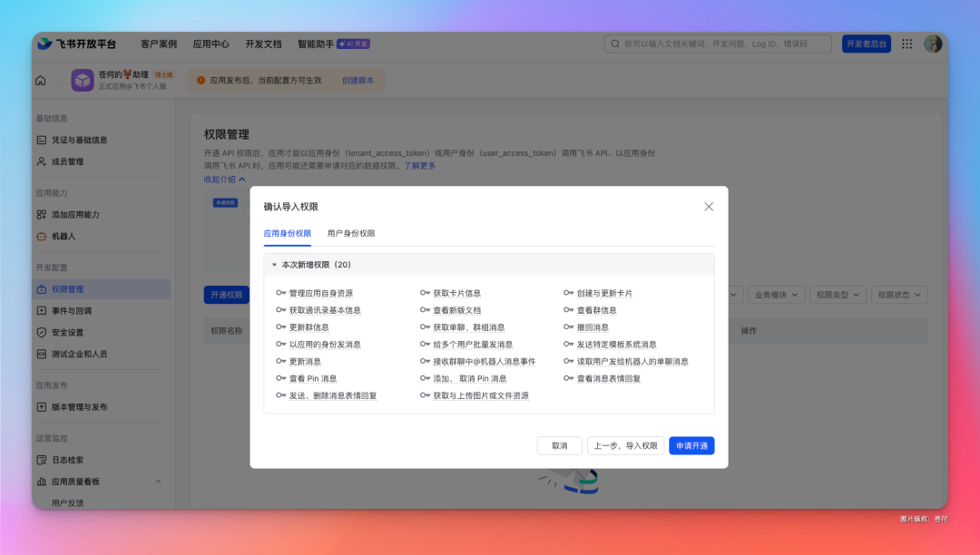Collapse the 本次新增权限（20）section
The height and width of the screenshot is (555, 980).
click(x=273, y=264)
